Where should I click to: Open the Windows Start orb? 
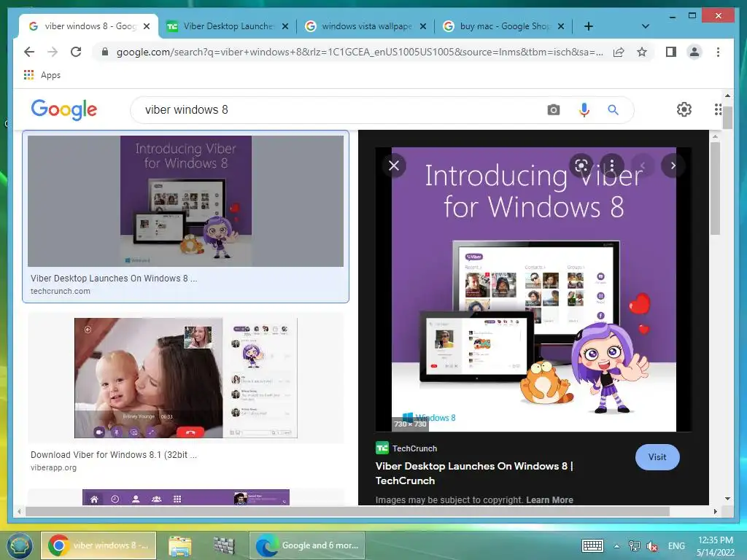click(x=18, y=545)
